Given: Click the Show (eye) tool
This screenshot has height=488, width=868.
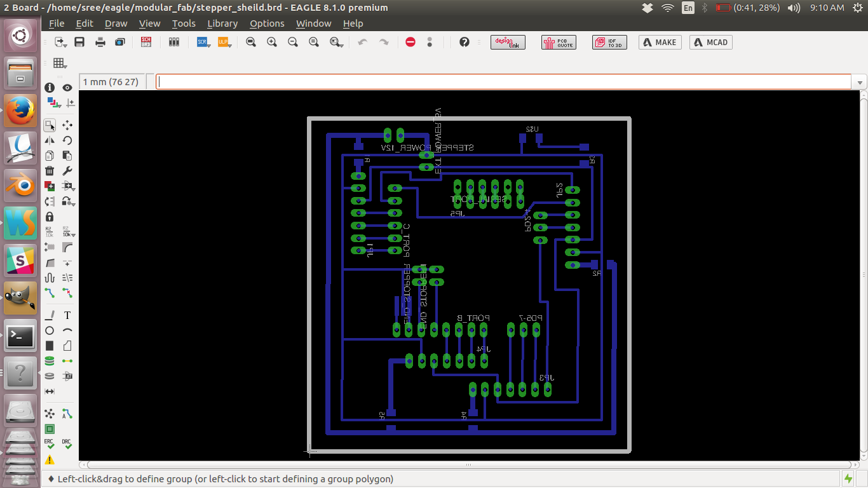Looking at the screenshot, I should click(x=67, y=88).
